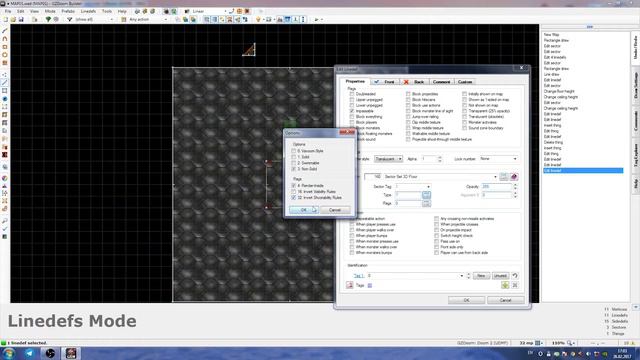640x360 pixels.
Task: Select 'Line draw' in undo history
Action: click(551, 74)
